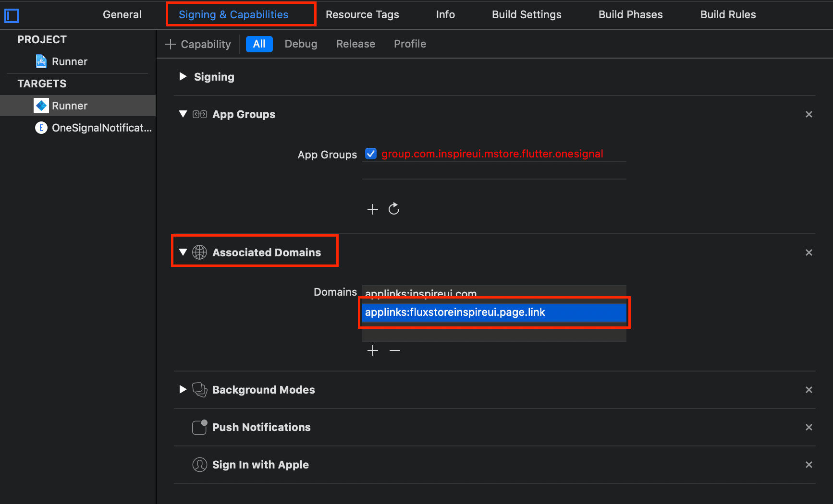Select the applinks:fluxstoreinspireui.page.link domain row
This screenshot has height=504, width=833.
coord(494,312)
